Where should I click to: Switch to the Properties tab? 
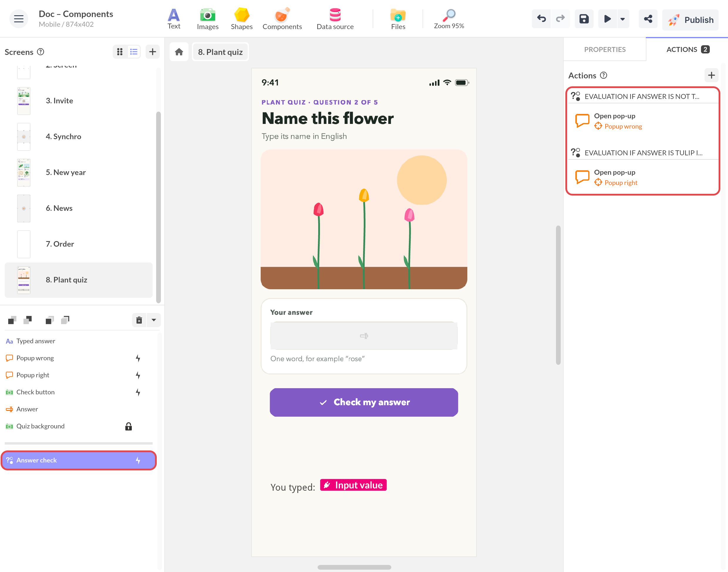click(x=604, y=49)
